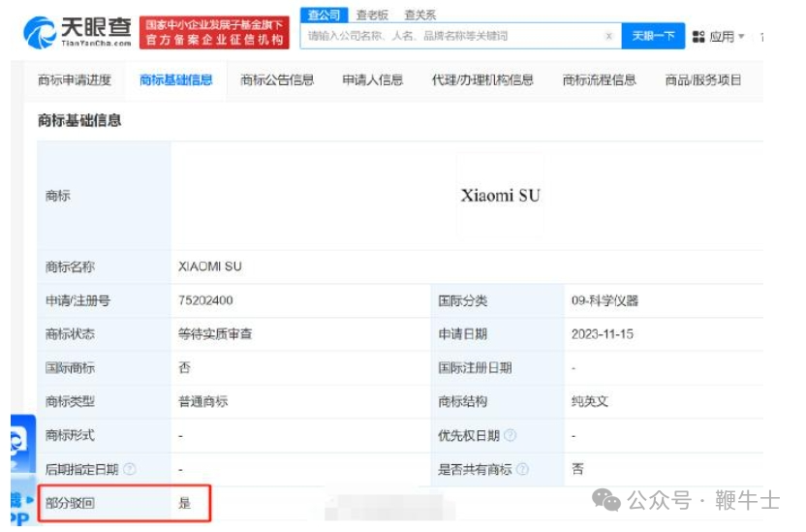Open the 商标申请进度 tab

coord(75,80)
